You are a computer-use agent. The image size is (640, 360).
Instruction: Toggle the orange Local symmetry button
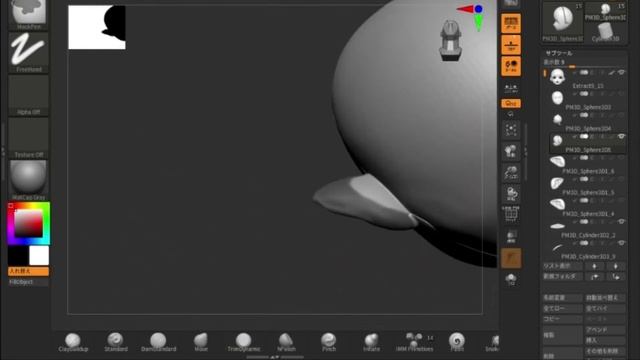(x=511, y=66)
